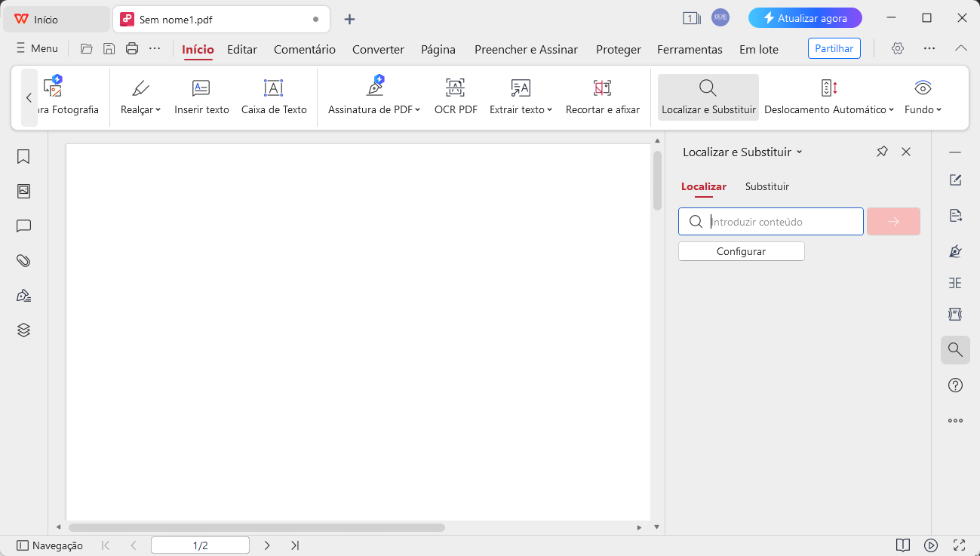Click the open file folder icon
980x556 pixels.
pos(87,49)
